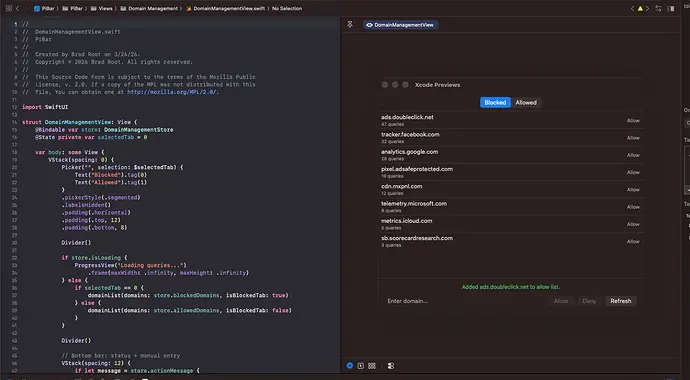Screen dimensions: 690x380
Task: Open the Views folder breadcrumb
Action: [x=102, y=8]
